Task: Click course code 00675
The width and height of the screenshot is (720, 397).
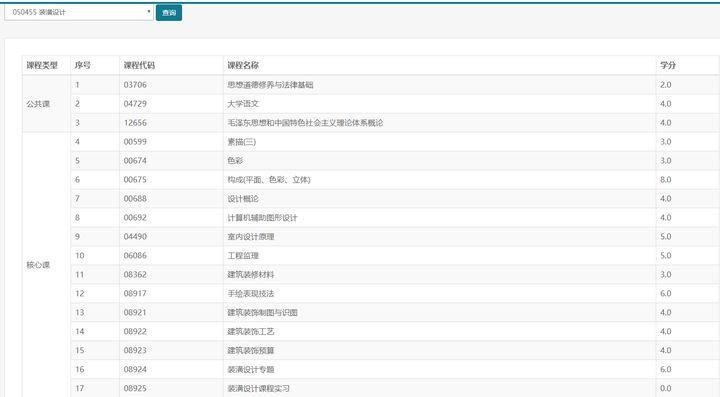Action: coord(135,179)
